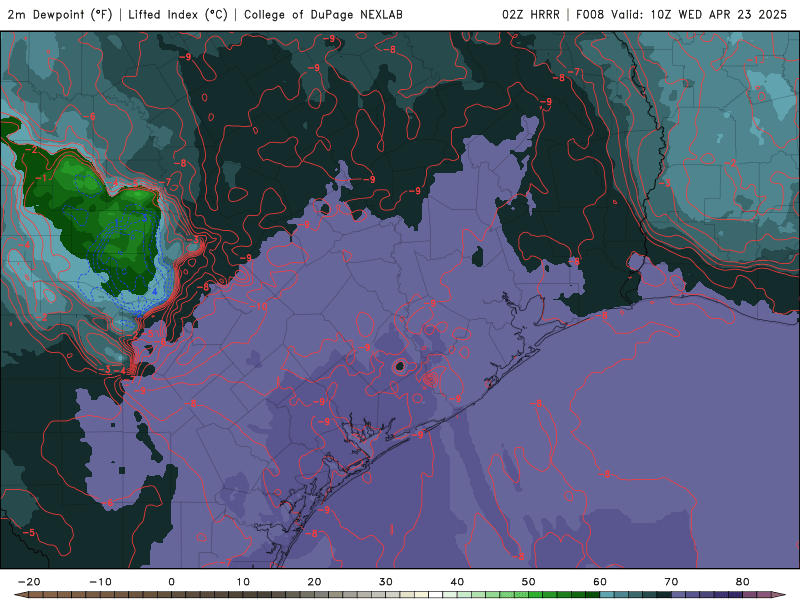800x600 pixels.
Task: Click the -20 label on the color scale
Action: [x=29, y=582]
